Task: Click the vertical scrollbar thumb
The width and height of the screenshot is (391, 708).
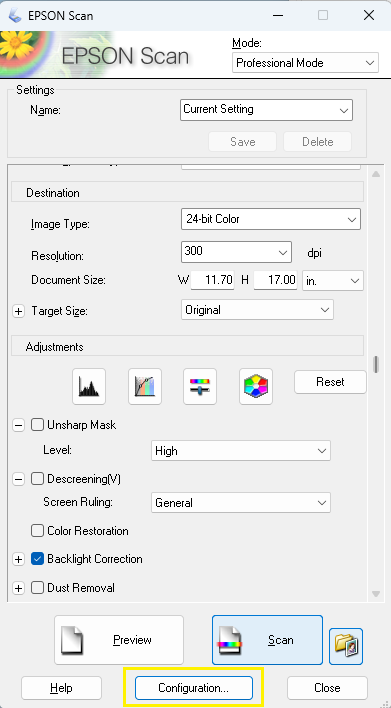Action: 376,364
